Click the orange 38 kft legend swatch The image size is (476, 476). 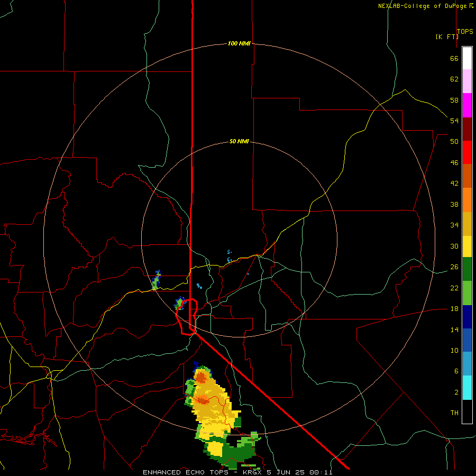click(x=467, y=200)
